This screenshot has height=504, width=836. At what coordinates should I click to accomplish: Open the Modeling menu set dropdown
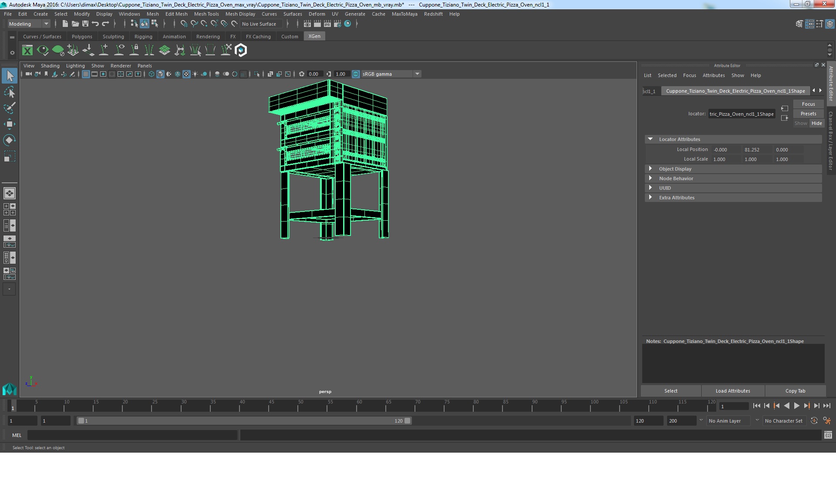pos(29,24)
